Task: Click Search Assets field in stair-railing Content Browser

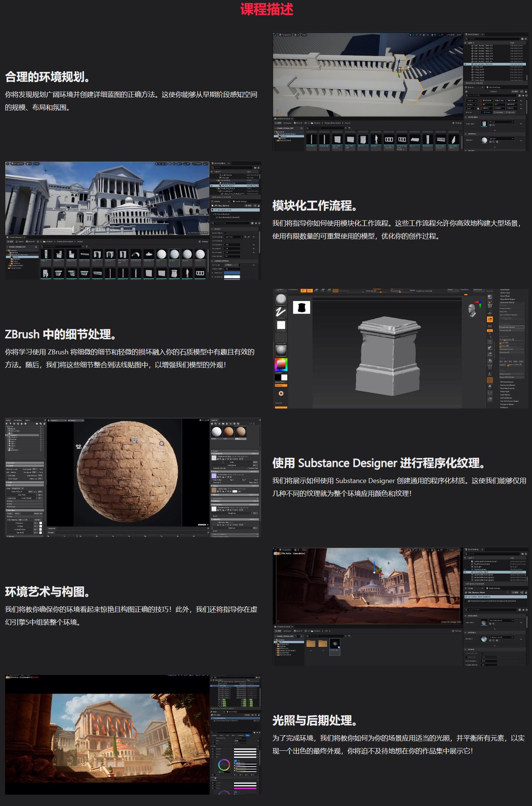Action: pyautogui.click(x=325, y=128)
